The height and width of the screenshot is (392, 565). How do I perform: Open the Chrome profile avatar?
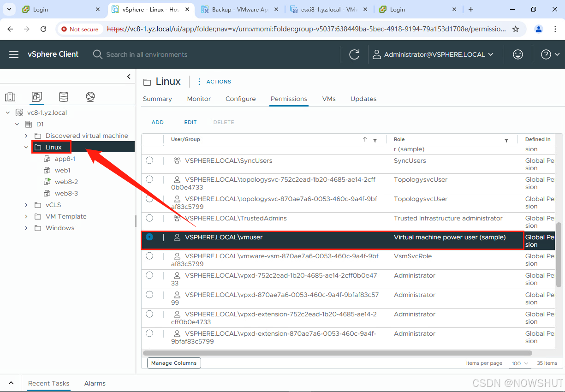coord(538,29)
